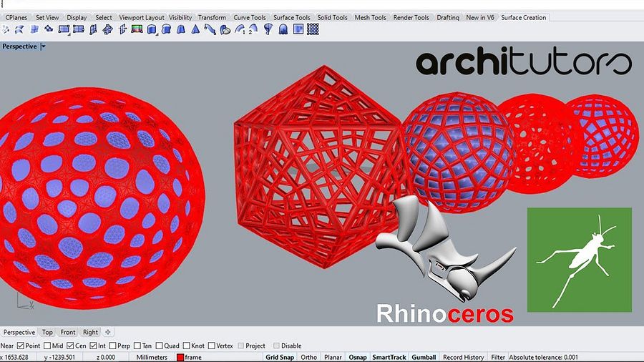The height and width of the screenshot is (362, 644).
Task: Enable the Tan object snap
Action: pyautogui.click(x=137, y=346)
